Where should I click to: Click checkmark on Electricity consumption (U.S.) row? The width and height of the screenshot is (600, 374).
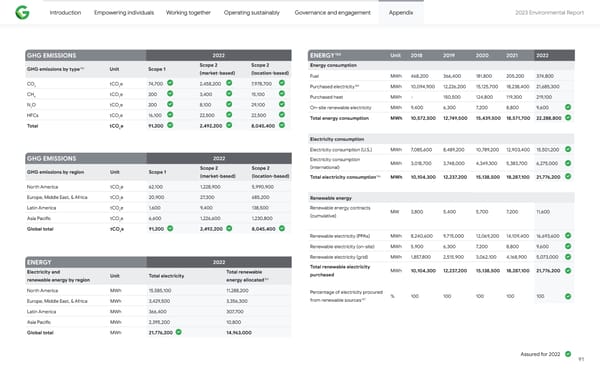tap(568, 149)
